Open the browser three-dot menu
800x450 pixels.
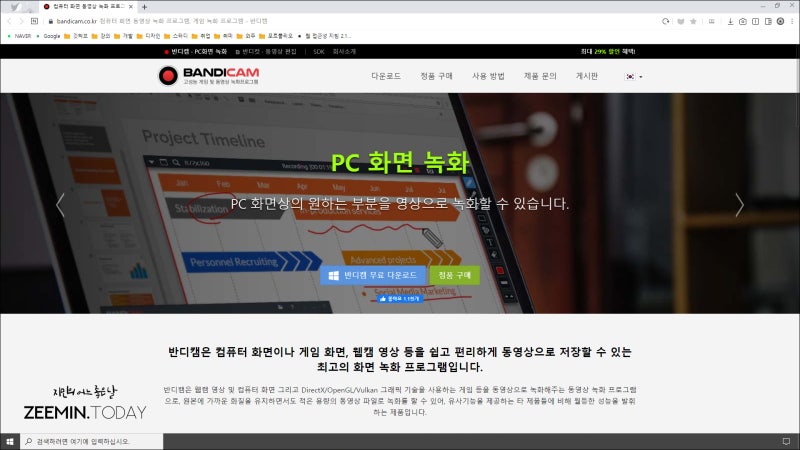(792, 21)
